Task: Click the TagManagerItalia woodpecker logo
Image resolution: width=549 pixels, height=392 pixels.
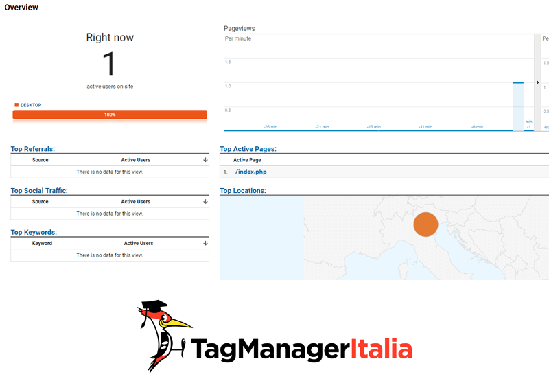Action: [x=275, y=336]
